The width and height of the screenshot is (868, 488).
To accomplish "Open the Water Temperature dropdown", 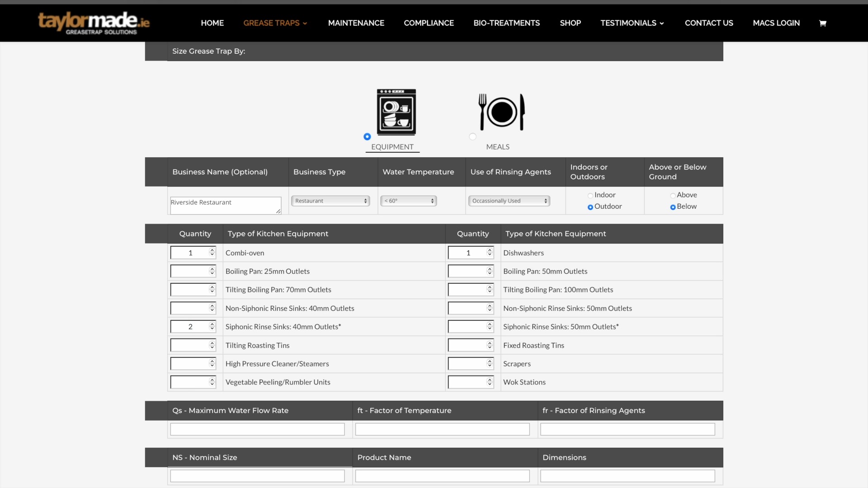I will point(408,201).
